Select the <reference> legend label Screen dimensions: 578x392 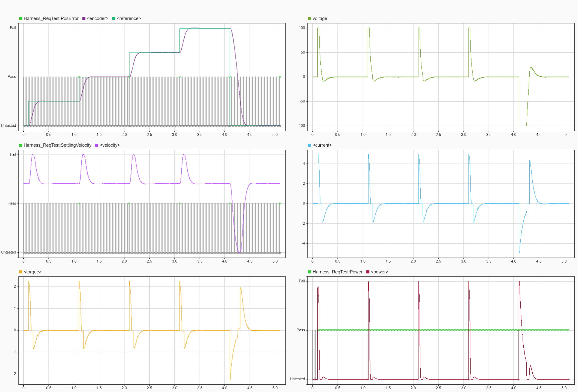pyautogui.click(x=129, y=19)
